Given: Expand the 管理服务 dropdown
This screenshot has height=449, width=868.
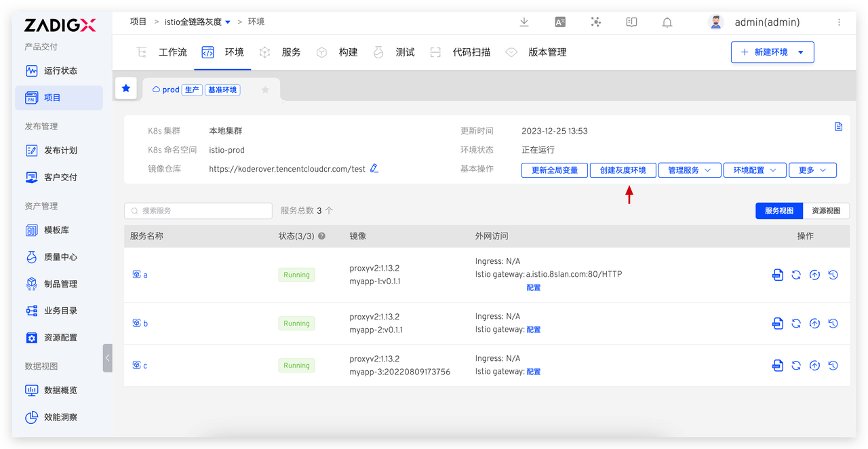Looking at the screenshot, I should point(689,170).
